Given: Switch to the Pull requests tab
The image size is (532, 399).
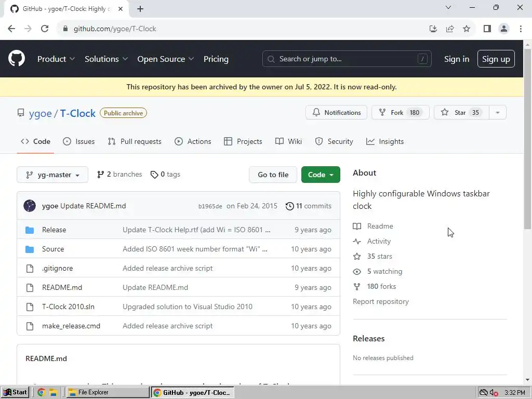Looking at the screenshot, I should click(135, 141).
